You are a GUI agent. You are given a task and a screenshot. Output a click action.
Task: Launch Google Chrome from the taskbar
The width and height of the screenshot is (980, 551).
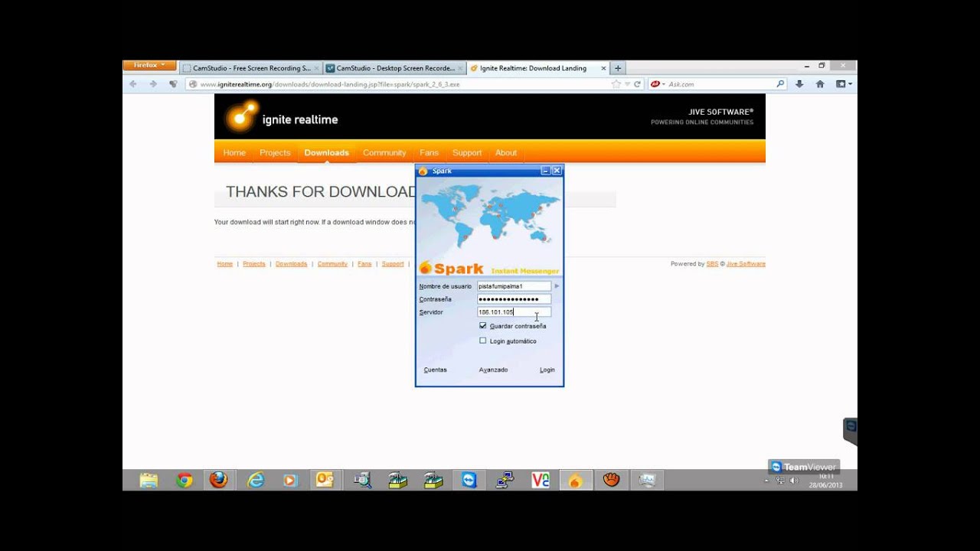point(184,480)
